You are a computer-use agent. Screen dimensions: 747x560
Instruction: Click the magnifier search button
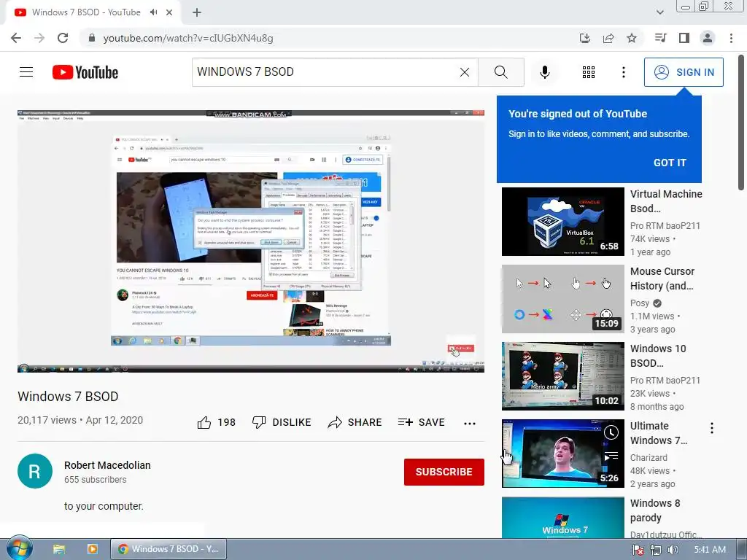click(x=500, y=72)
